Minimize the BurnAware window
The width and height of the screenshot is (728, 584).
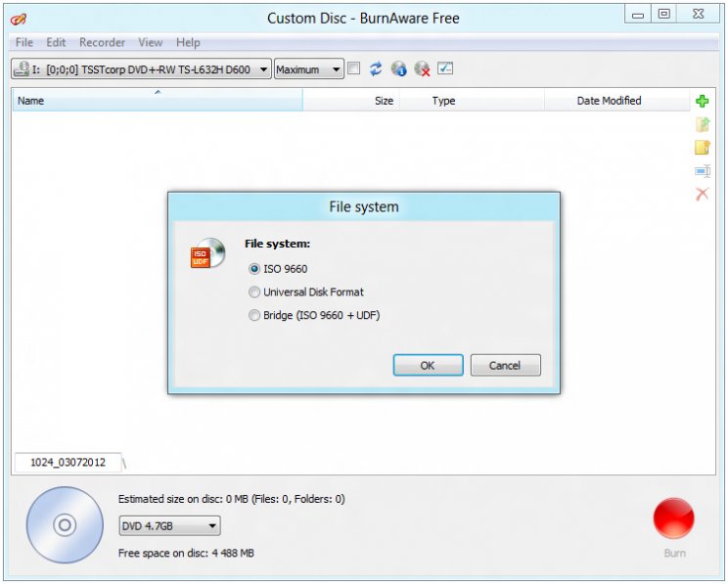[638, 15]
